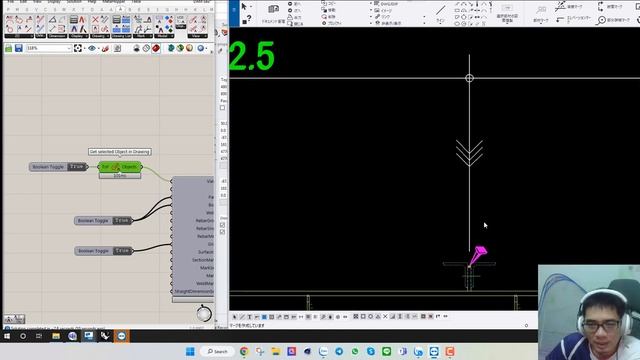Launch Chrome from the Windows 11 taskbar
The image size is (640, 360).
pos(244,351)
